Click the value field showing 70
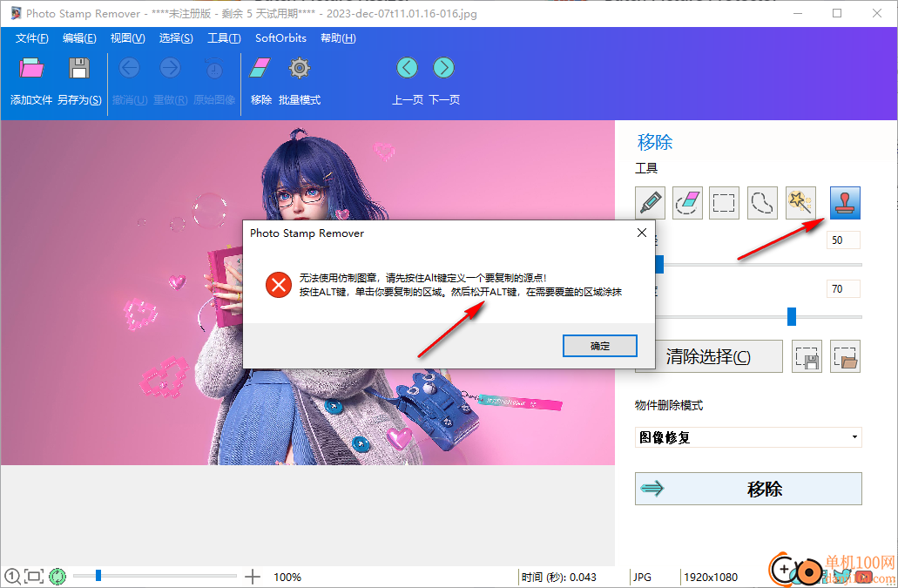 843,288
